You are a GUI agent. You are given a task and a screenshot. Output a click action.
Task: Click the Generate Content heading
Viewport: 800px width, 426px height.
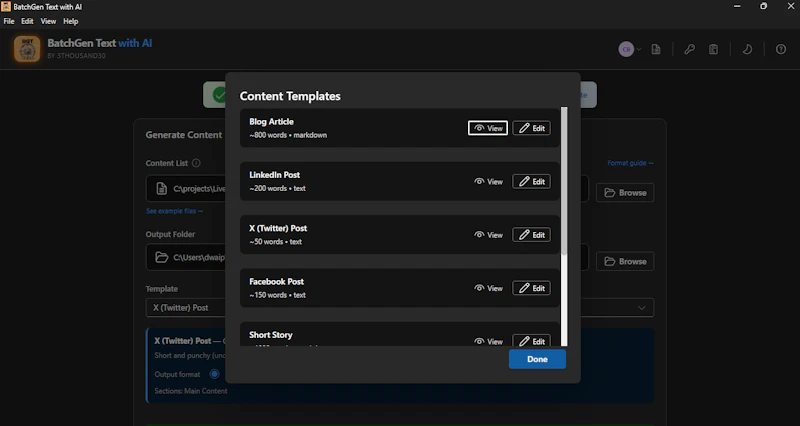[184, 135]
